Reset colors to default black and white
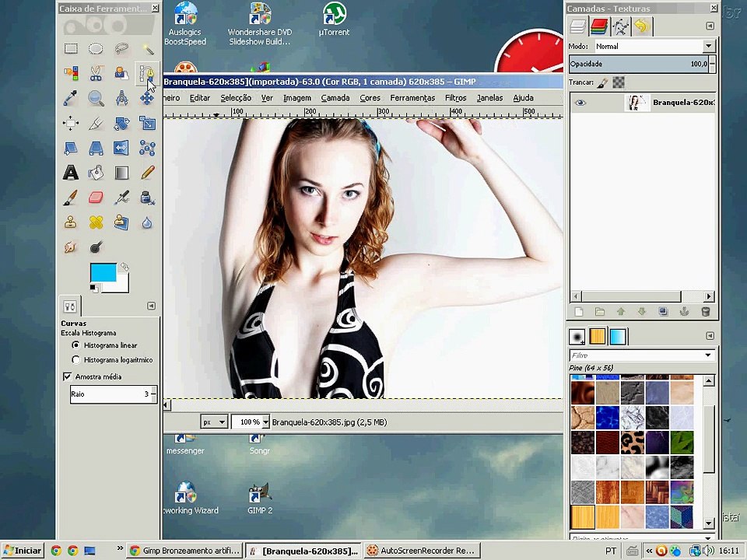 click(93, 288)
